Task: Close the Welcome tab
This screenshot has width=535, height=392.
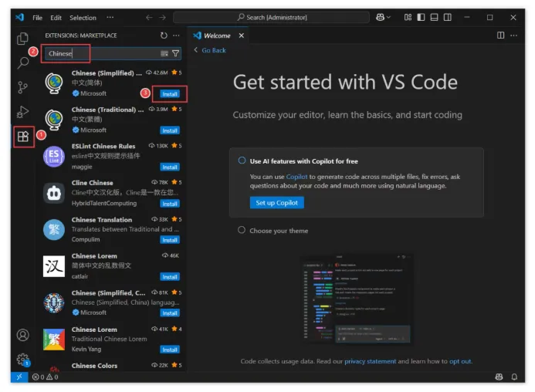Action: point(241,35)
